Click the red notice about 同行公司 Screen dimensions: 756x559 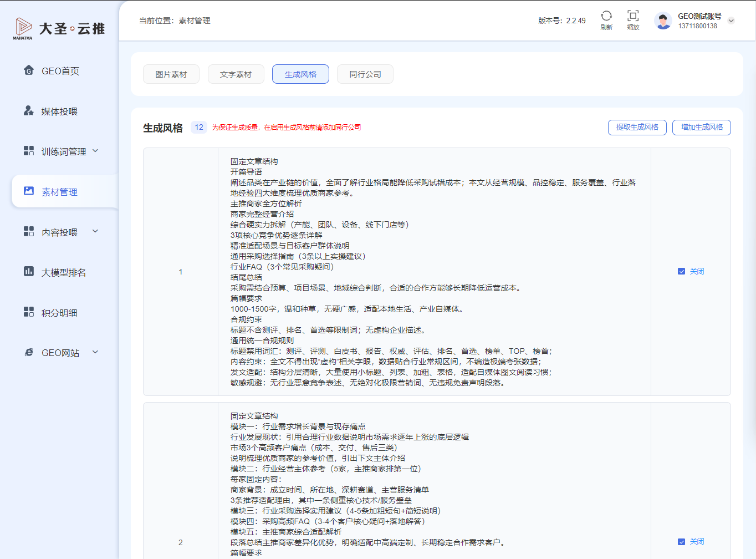click(x=287, y=128)
